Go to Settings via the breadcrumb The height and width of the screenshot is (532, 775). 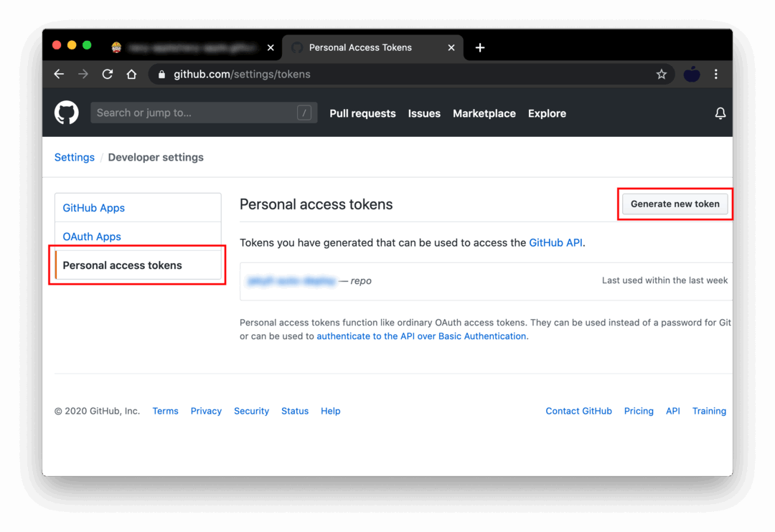point(74,157)
